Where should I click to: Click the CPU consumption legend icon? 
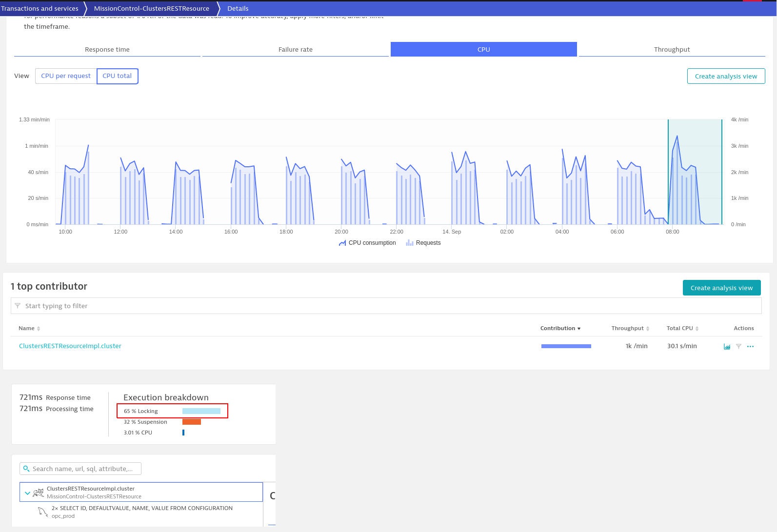click(342, 243)
